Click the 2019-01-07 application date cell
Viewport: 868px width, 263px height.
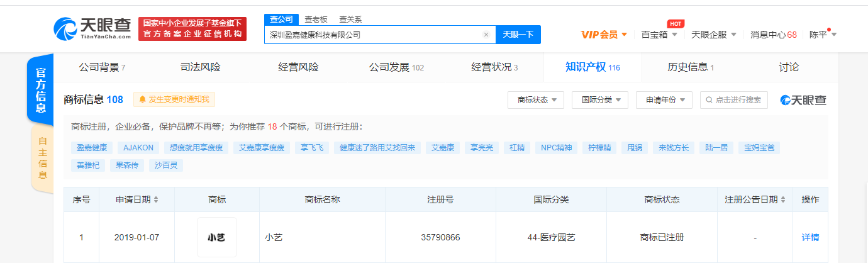click(x=136, y=238)
